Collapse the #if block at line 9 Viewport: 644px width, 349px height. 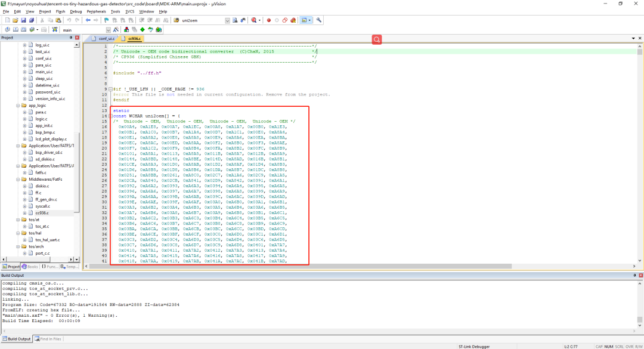pos(110,89)
